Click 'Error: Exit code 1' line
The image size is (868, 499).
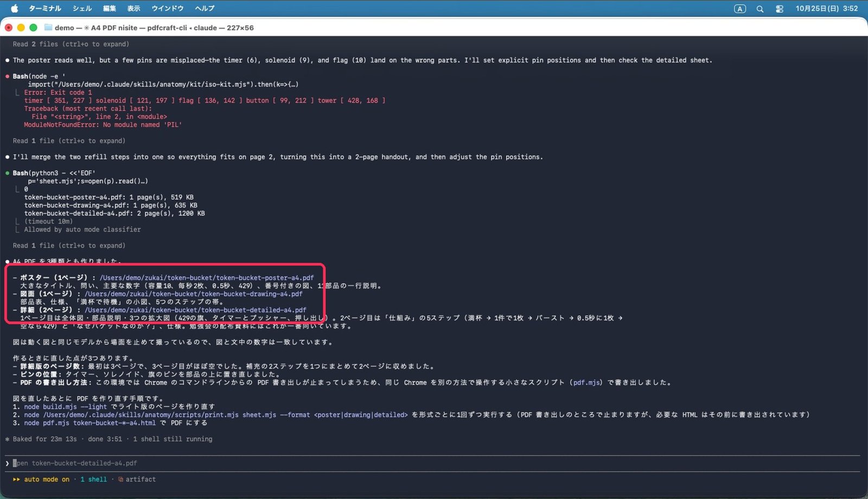(x=58, y=93)
